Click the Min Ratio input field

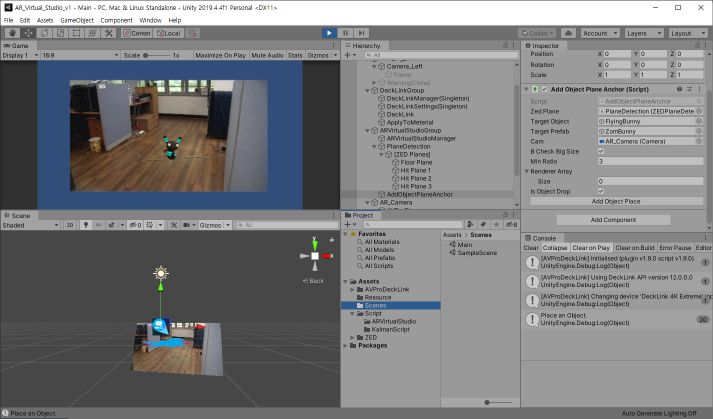[x=650, y=162]
